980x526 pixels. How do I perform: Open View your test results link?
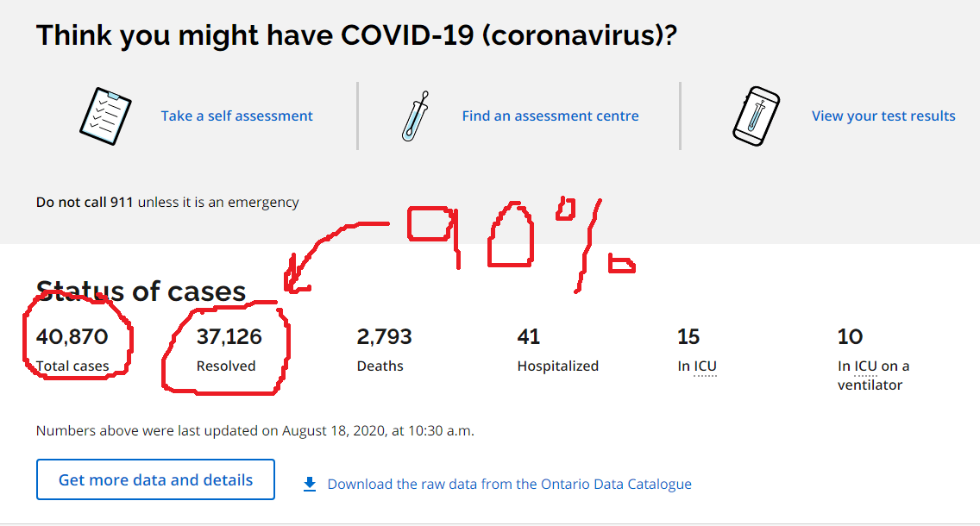[883, 116]
